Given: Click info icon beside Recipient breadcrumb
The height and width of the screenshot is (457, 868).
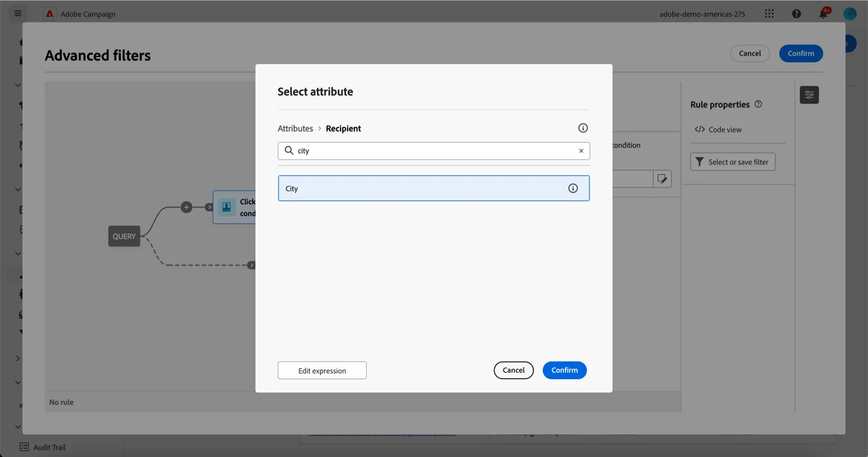Looking at the screenshot, I should pos(583,128).
